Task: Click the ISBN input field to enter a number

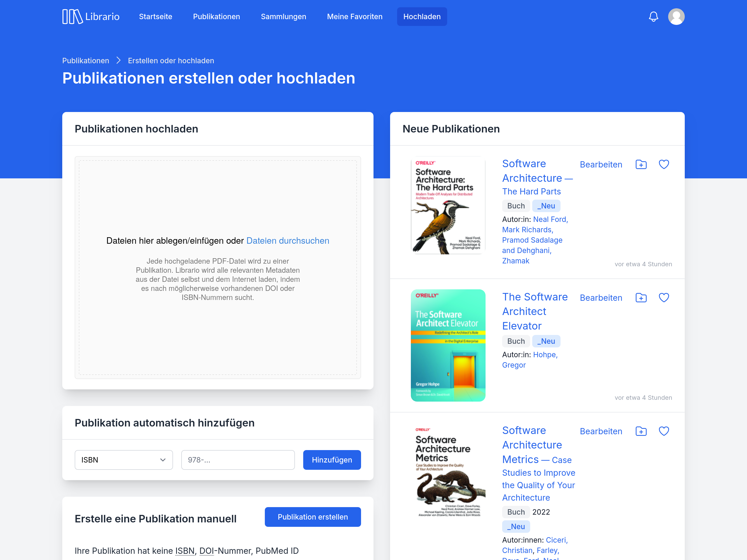Action: point(238,459)
